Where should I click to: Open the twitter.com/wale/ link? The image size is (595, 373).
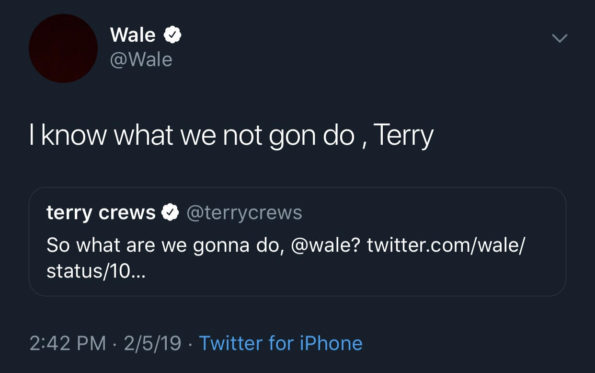tap(446, 245)
